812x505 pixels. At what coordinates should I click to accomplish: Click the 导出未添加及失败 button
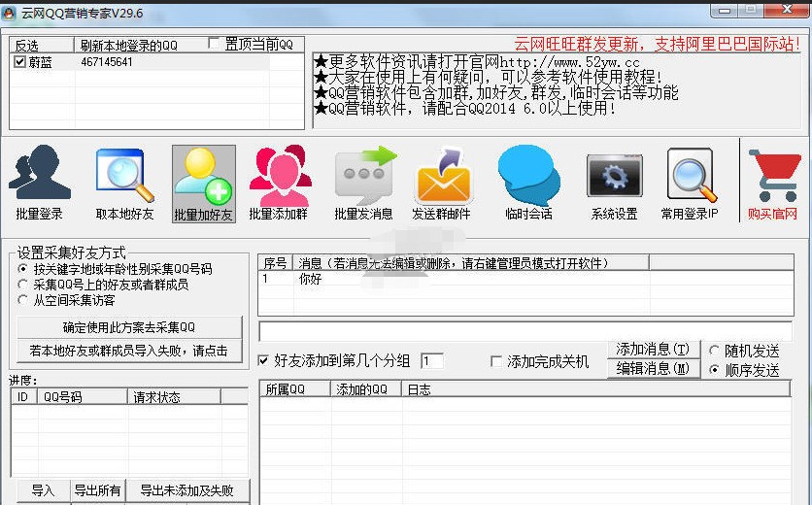pos(186,490)
